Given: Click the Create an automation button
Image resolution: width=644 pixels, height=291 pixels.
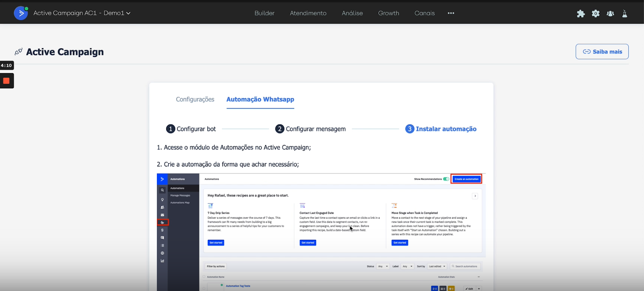Looking at the screenshot, I should [x=466, y=179].
